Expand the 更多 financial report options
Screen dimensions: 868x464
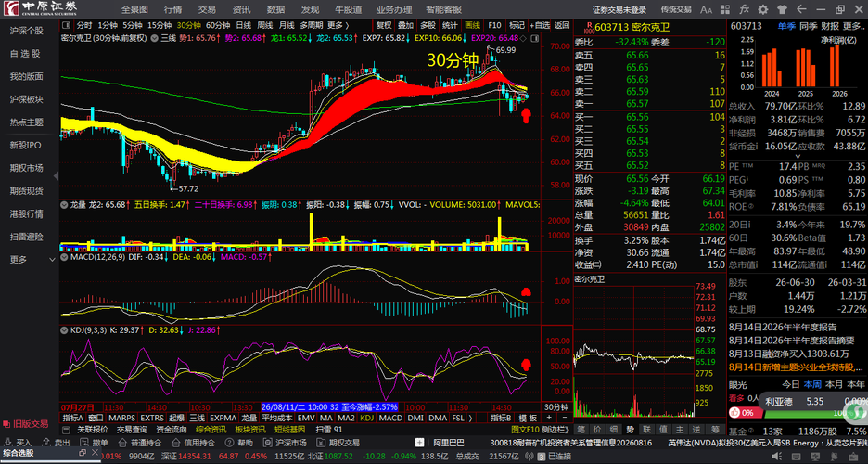[852, 26]
